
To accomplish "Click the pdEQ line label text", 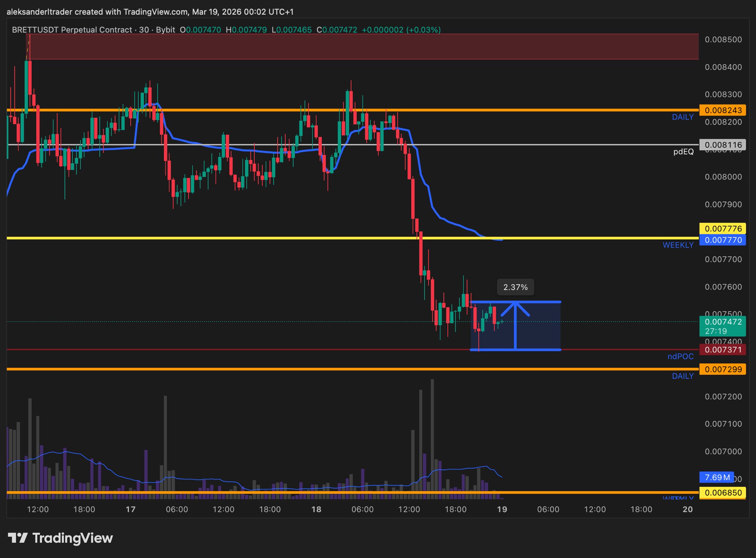I will [683, 152].
